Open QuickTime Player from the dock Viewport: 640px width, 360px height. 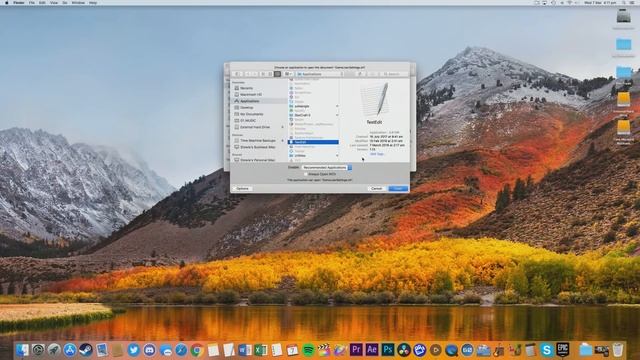point(451,350)
